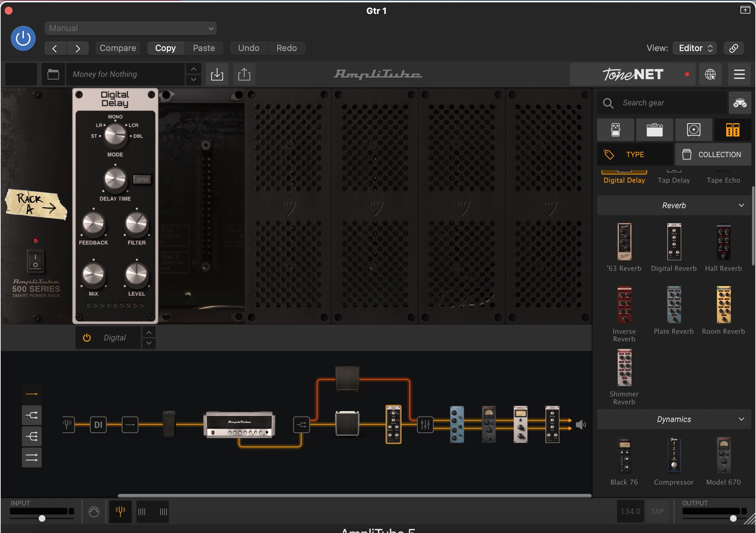Click the Digital slot up arrow

[149, 332]
